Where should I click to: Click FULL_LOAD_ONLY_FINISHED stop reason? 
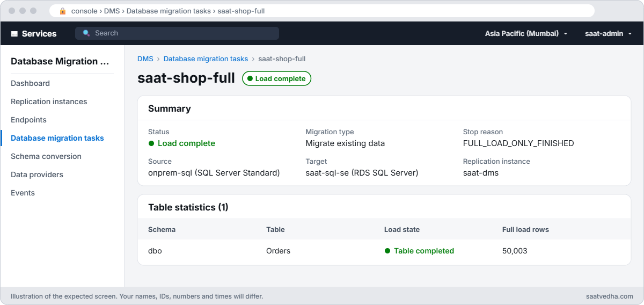point(518,143)
